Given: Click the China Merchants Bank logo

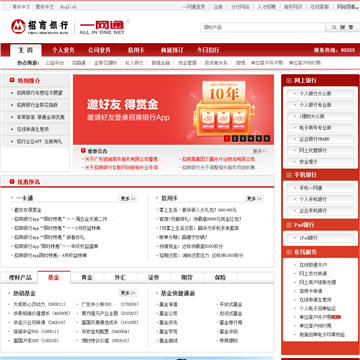Looking at the screenshot, I should coord(39,26).
